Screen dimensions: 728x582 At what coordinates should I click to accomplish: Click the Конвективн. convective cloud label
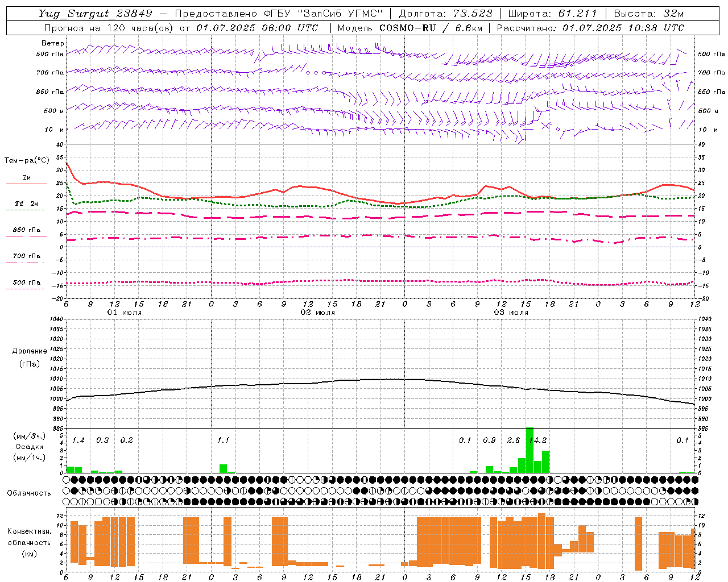[x=29, y=531]
